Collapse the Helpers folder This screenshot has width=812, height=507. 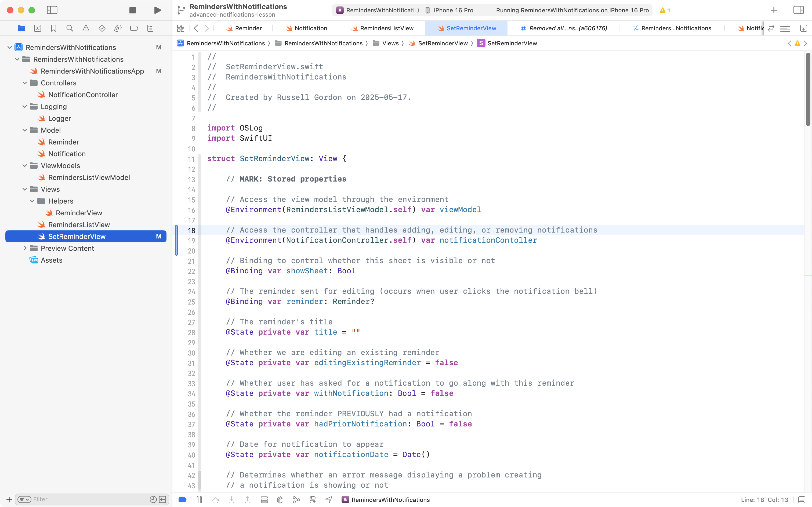(32, 201)
